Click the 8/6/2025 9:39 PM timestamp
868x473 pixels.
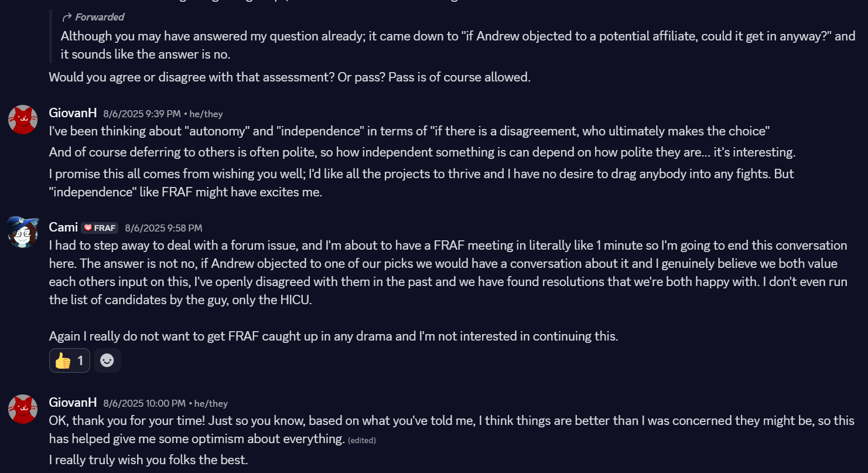(x=142, y=114)
